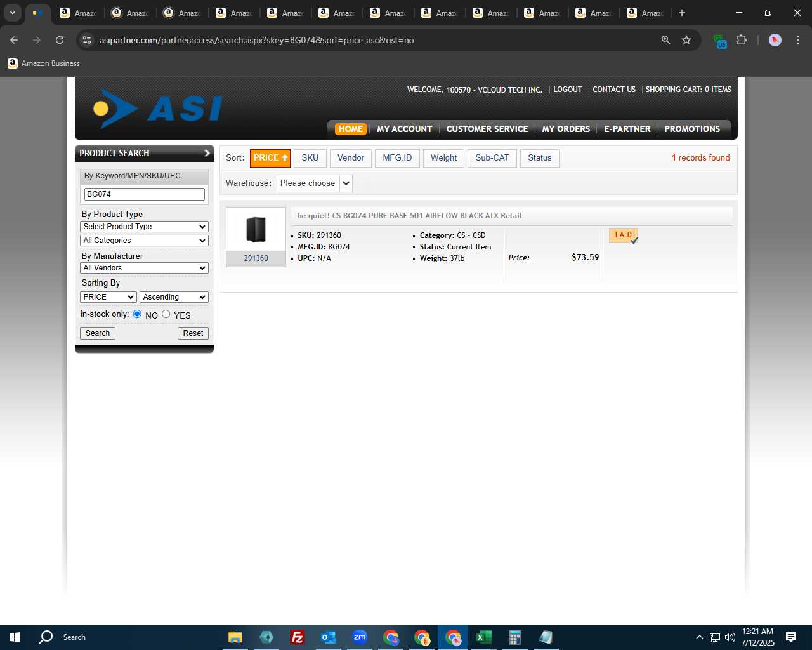Open File Explorer from the taskbar

tap(235, 637)
